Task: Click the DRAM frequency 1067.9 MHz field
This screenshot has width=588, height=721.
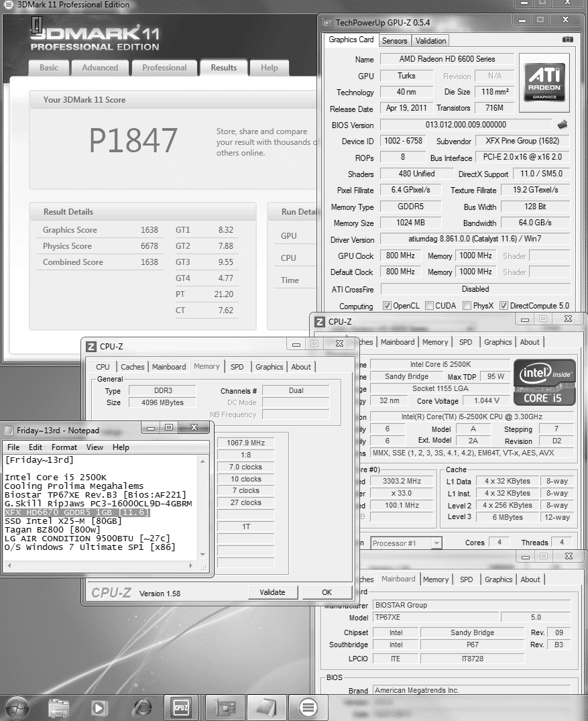Action: pos(246,443)
